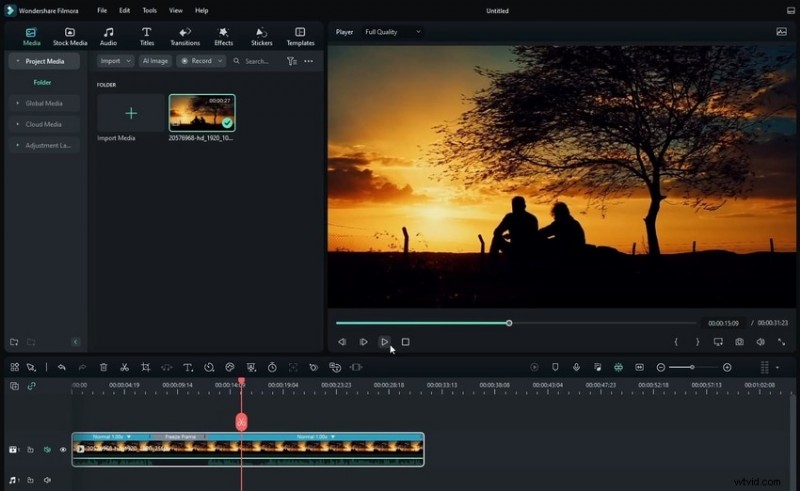Open the player volume icon
Image resolution: width=800 pixels, height=491 pixels.
(x=760, y=342)
